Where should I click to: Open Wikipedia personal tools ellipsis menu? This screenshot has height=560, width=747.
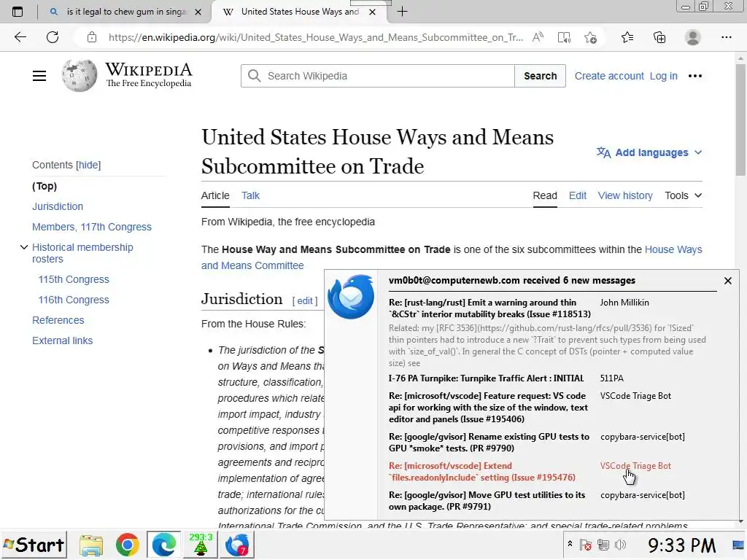tap(695, 76)
